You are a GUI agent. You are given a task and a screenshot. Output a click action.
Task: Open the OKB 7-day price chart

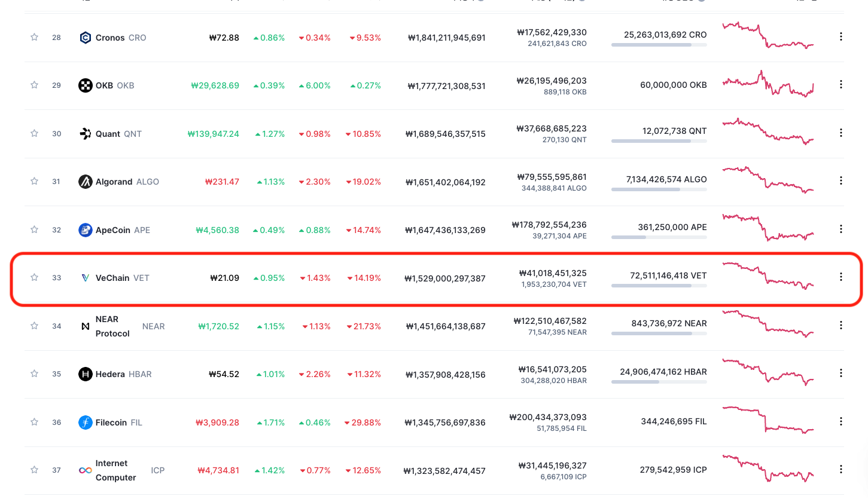pyautogui.click(x=768, y=83)
